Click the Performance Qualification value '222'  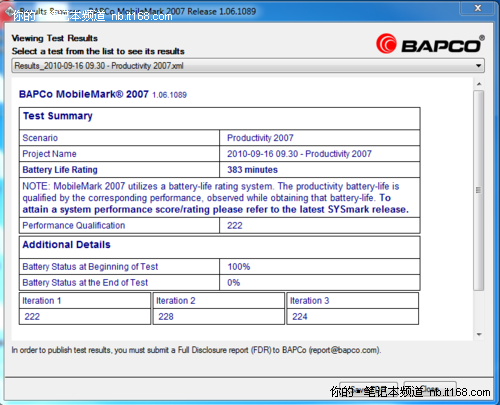pos(235,226)
